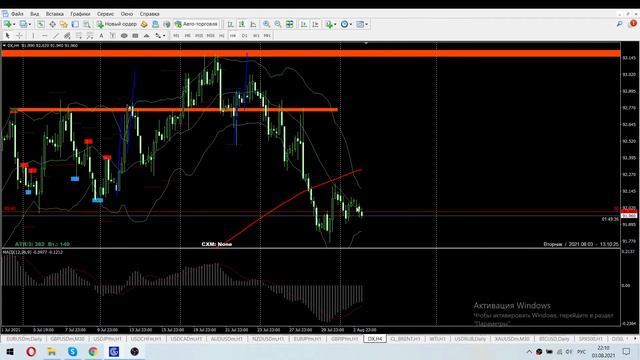Open the Вставка menu
The height and width of the screenshot is (360, 640).
click(54, 14)
